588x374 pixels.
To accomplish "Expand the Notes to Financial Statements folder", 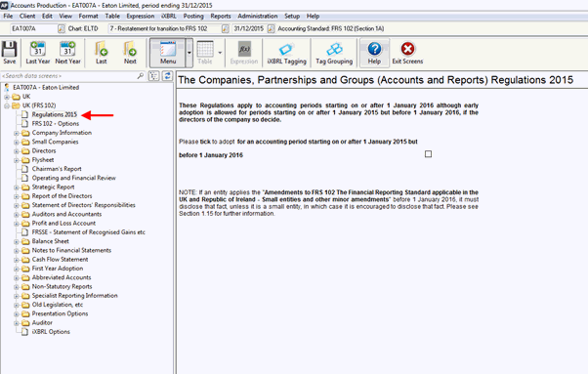I will (17, 251).
